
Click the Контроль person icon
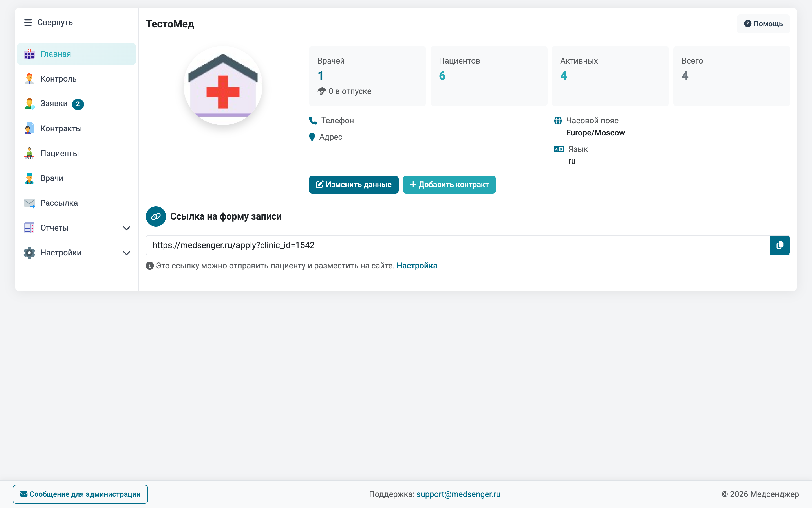29,79
